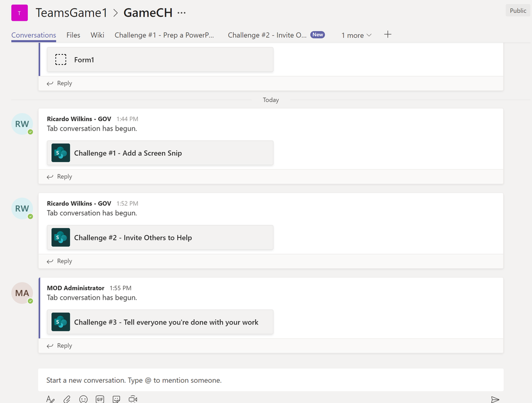The height and width of the screenshot is (403, 532).
Task: Click the SharePoint icon on Challenge #3 card
Action: tap(61, 322)
